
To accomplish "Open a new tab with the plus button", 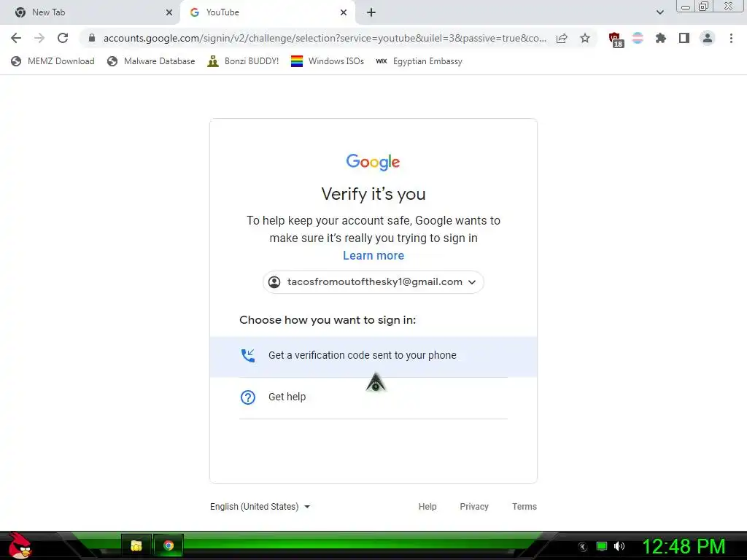I will (x=371, y=12).
